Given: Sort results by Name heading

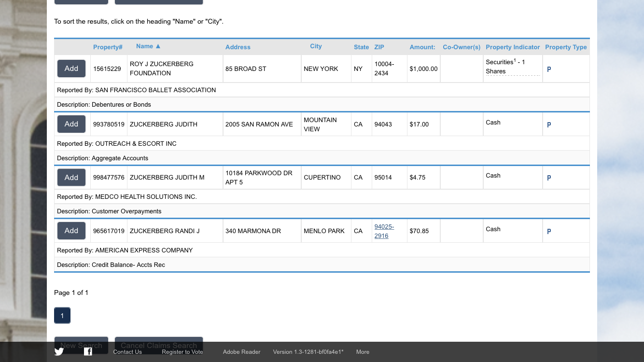Looking at the screenshot, I should click(148, 46).
